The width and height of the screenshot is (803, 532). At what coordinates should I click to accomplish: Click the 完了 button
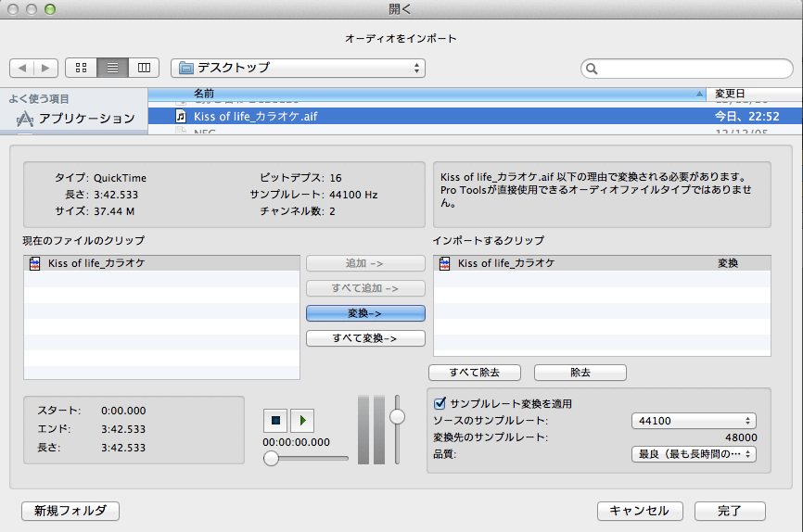[x=730, y=511]
